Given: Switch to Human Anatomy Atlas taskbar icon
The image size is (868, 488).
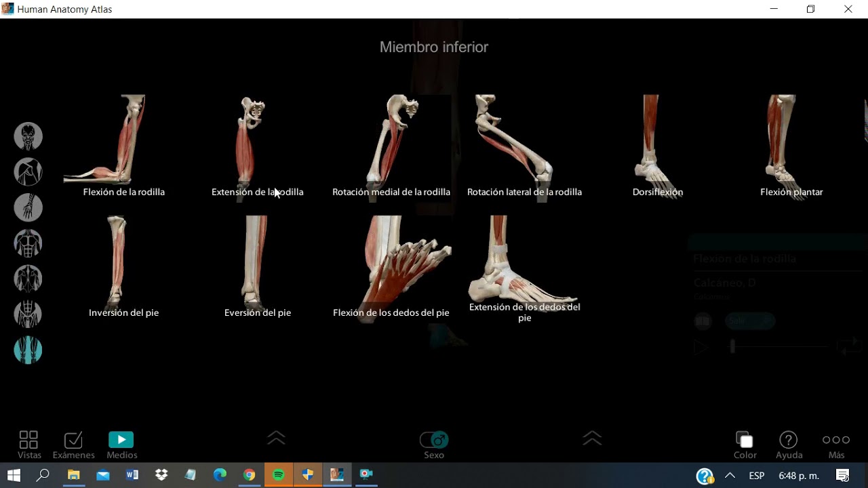Looking at the screenshot, I should point(337,475).
